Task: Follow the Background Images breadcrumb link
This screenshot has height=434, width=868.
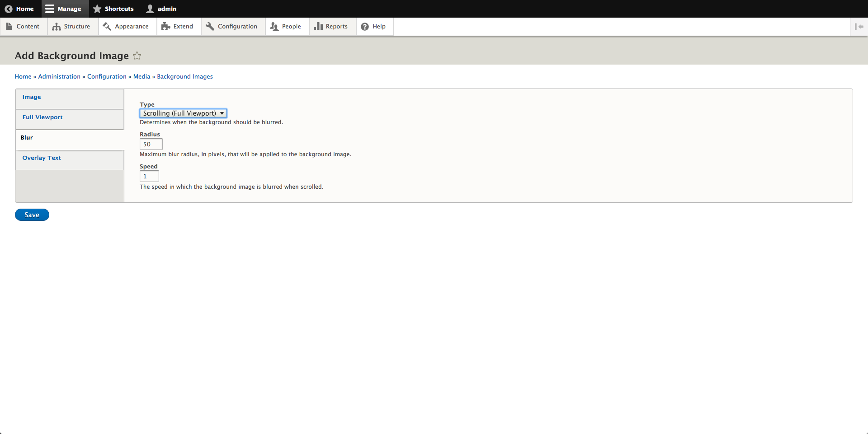Action: [x=184, y=77]
